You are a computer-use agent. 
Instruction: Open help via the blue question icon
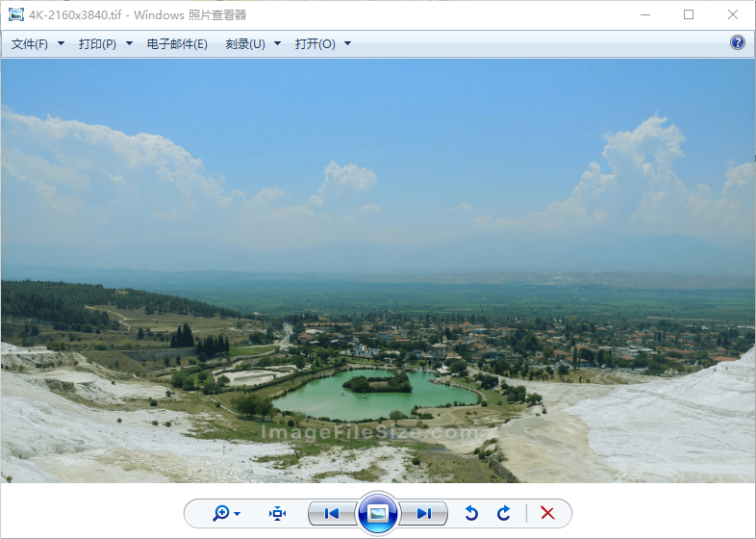tap(738, 42)
